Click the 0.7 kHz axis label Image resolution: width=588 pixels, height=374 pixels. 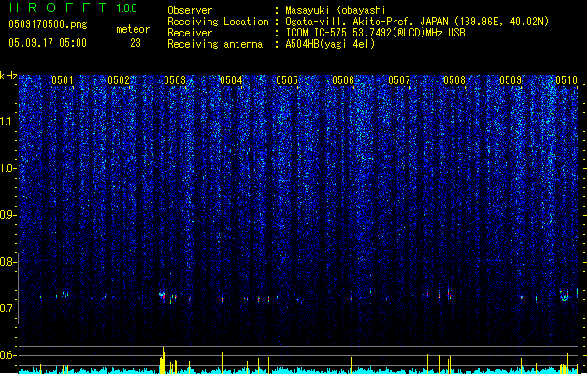pos(7,309)
